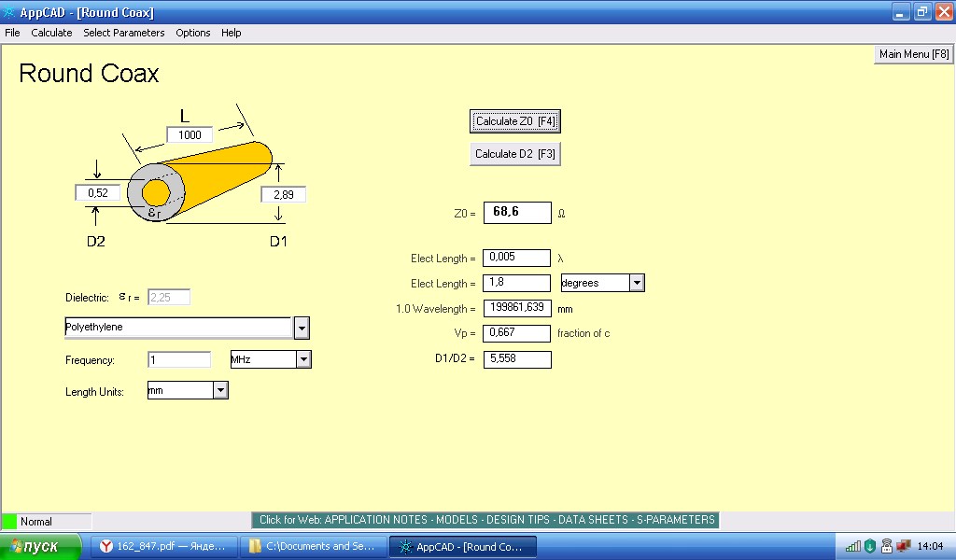
Task: Open the degrees unit dropdown
Action: tap(637, 283)
